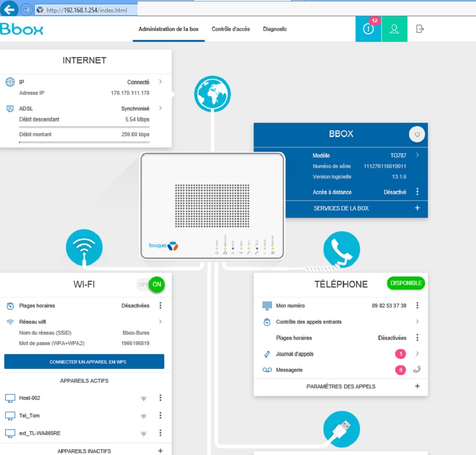
Task: Open Journal d'appels entry
Action: (295, 354)
